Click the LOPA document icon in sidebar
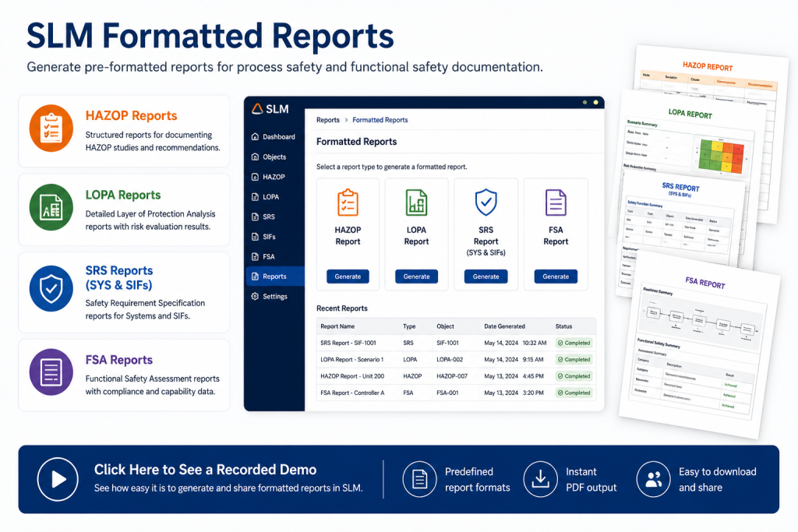798x532 pixels. coord(255,196)
